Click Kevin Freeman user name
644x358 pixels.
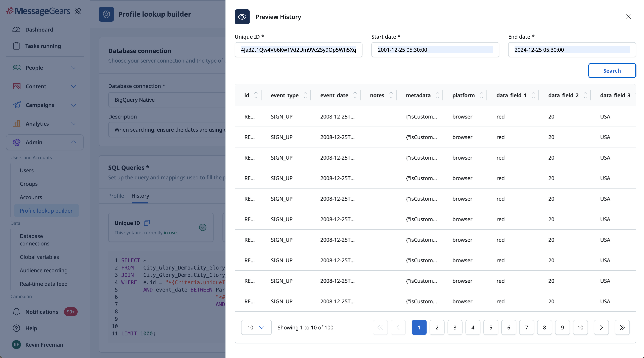tap(44, 345)
